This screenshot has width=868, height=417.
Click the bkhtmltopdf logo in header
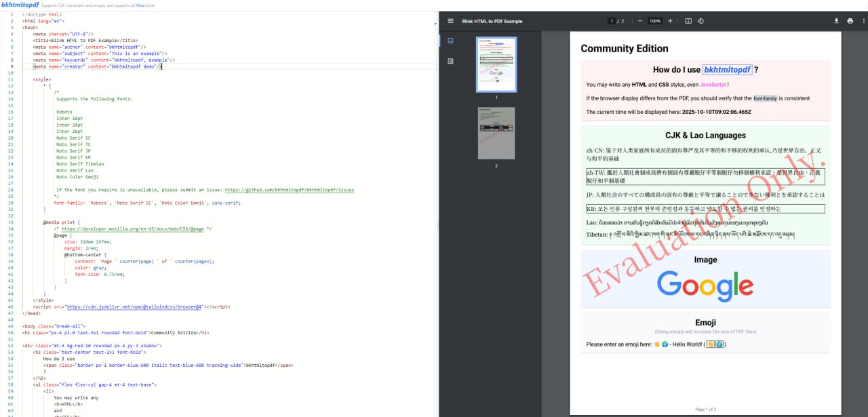[x=19, y=5]
